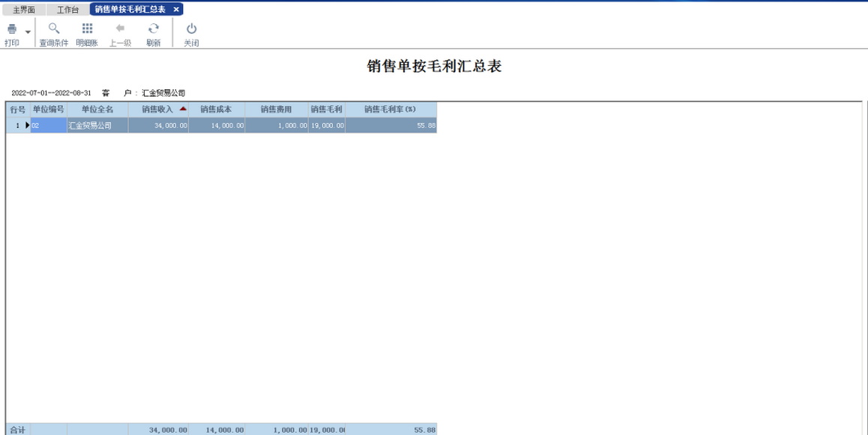Click the 14,000.00 cost cell in row 1
Viewport: 868px width, 435px height.
(x=217, y=125)
